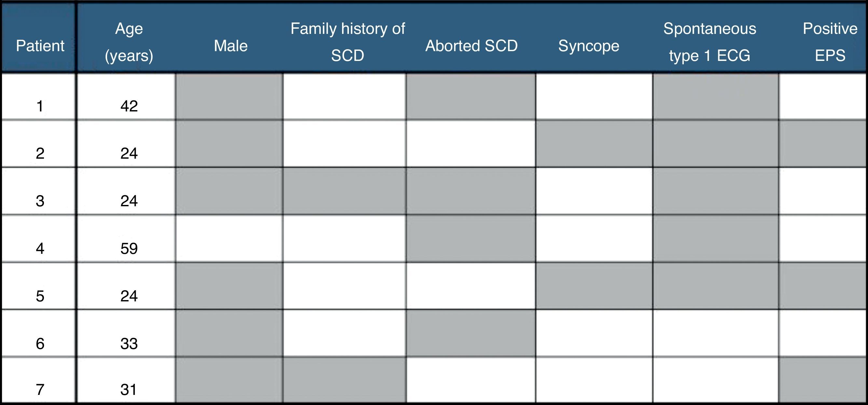Viewport: 868px width, 405px height.
Task: Select age value 31 for patient 7
Action: 129,389
